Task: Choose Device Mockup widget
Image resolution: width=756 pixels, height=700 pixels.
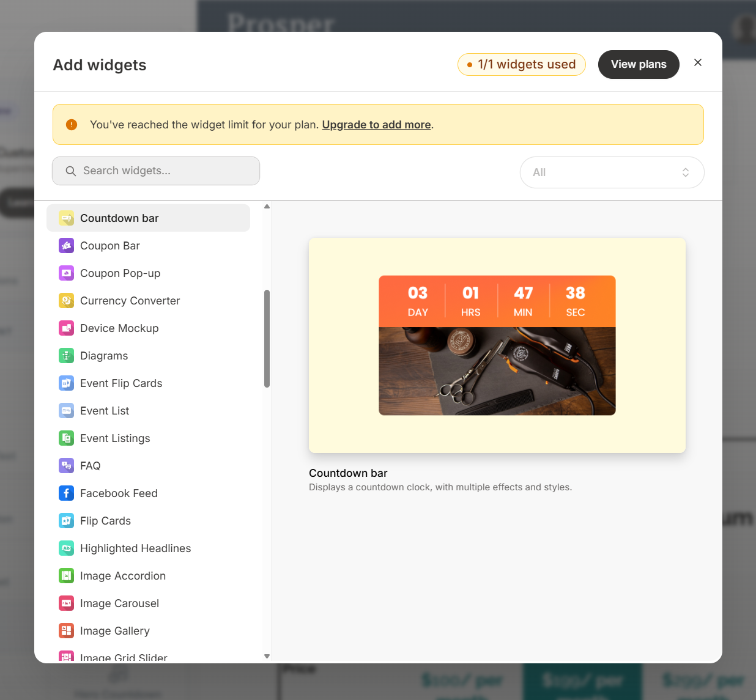Action: pos(149,328)
